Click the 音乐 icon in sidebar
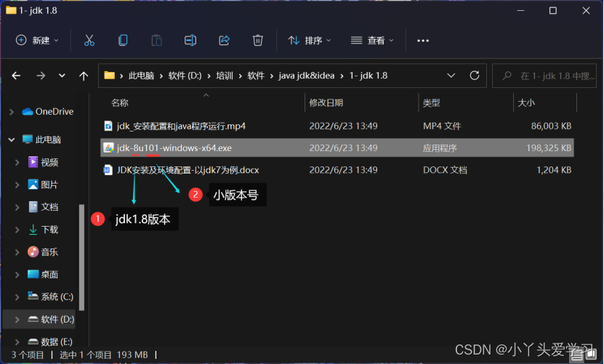Viewport: 604px width, 364px height. [33, 252]
